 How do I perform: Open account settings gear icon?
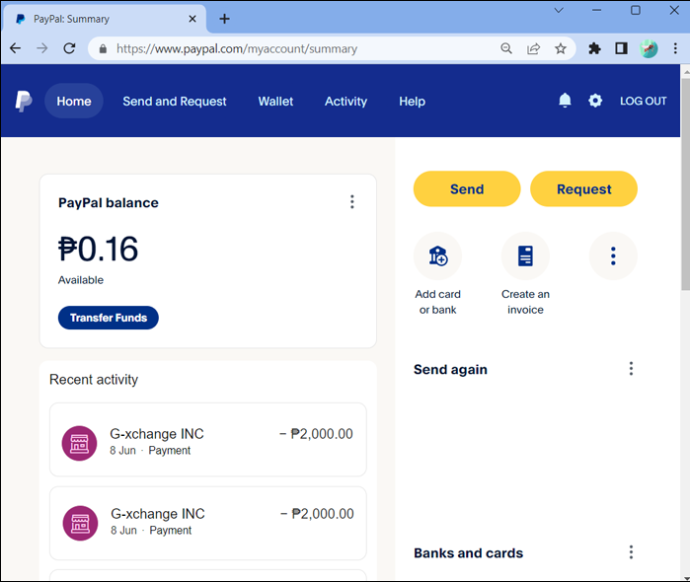(x=595, y=101)
